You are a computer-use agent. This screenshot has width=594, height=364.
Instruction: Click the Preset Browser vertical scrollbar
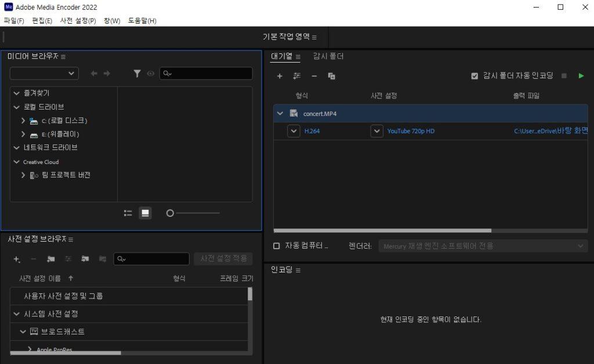250,294
